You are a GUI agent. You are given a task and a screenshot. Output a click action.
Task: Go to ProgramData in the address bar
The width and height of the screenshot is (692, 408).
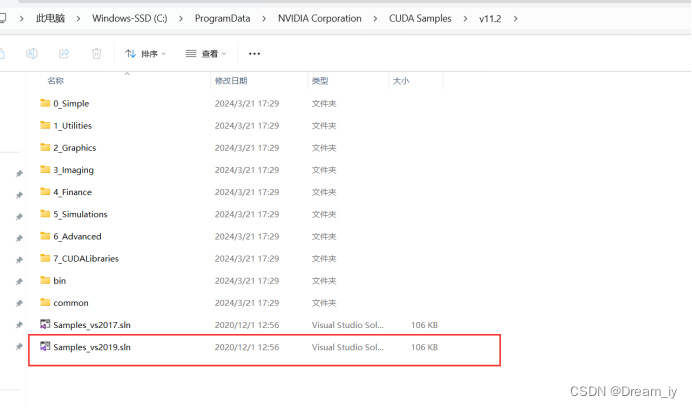[x=227, y=18]
